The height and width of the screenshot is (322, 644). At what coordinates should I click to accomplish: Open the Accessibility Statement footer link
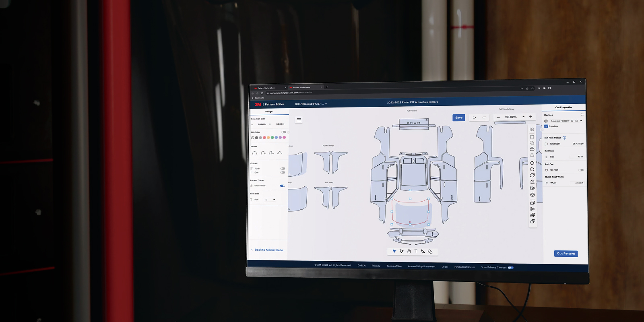[x=421, y=266]
